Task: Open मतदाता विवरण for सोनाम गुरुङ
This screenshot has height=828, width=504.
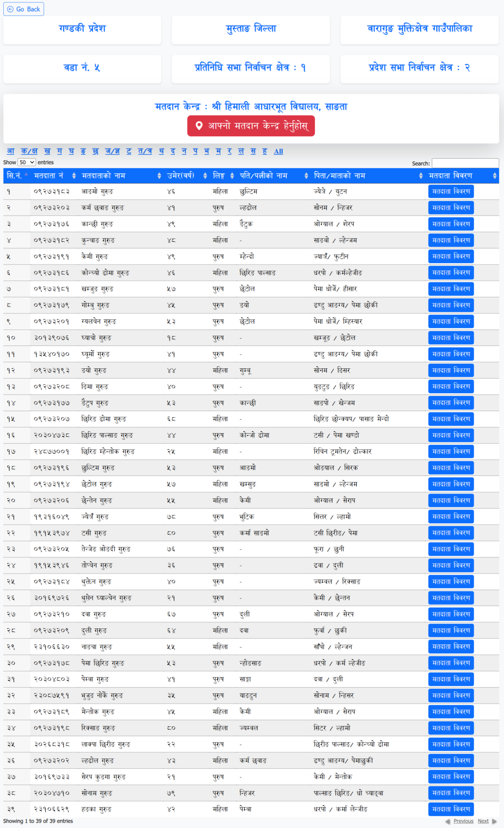Action: (x=451, y=793)
